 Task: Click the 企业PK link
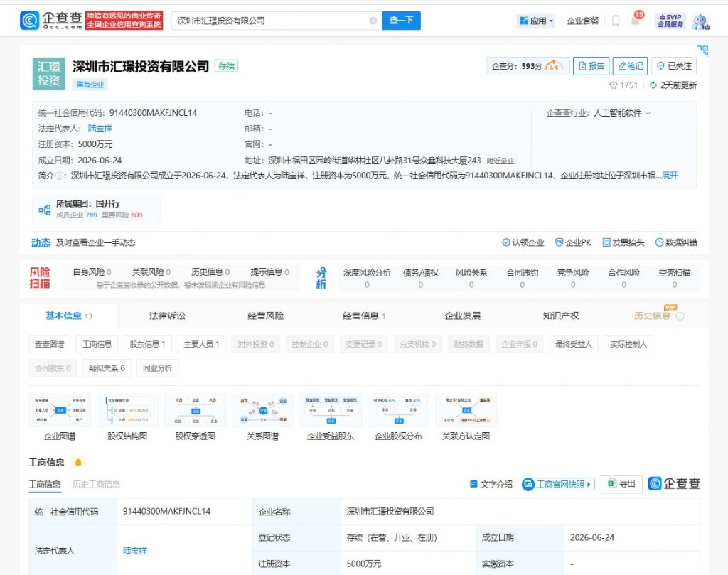point(574,242)
